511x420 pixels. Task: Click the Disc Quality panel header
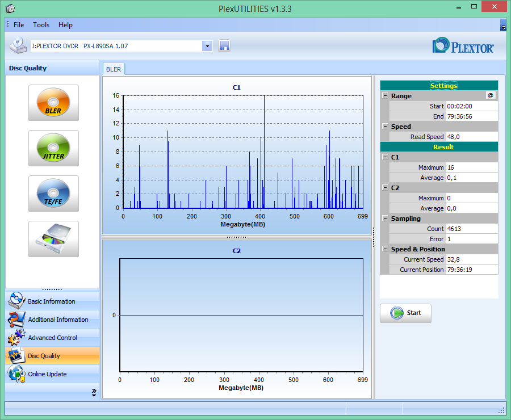tap(52, 68)
